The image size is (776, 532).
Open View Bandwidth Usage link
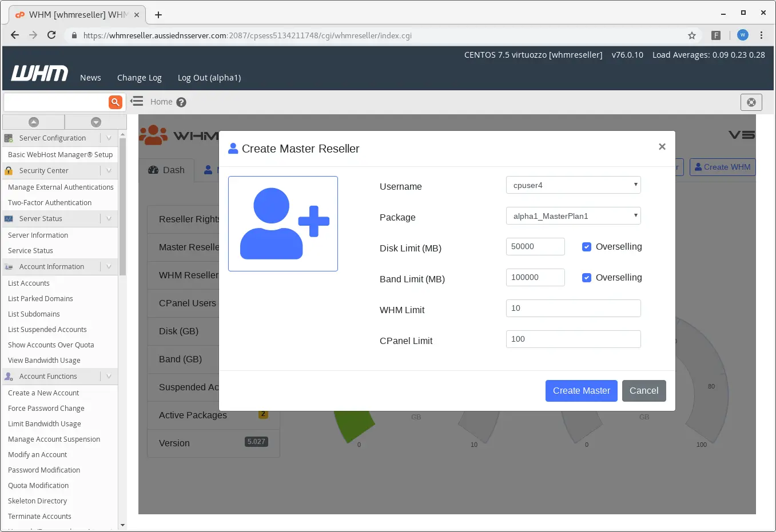point(44,361)
